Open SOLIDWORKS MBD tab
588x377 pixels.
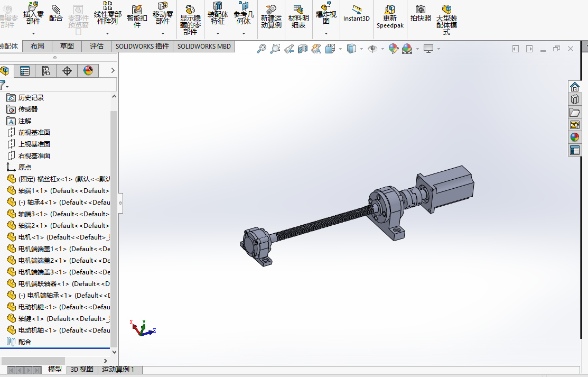[204, 46]
